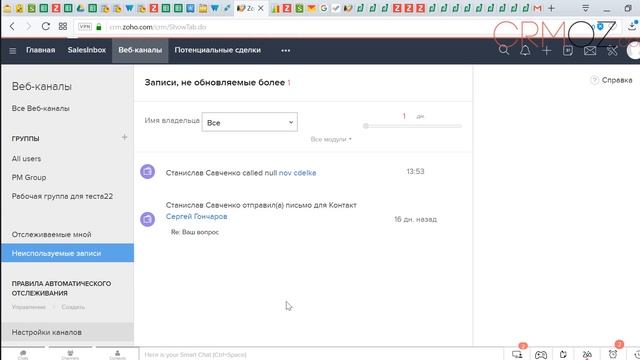Click the alarm clock icon in bottom bar

[613, 354]
